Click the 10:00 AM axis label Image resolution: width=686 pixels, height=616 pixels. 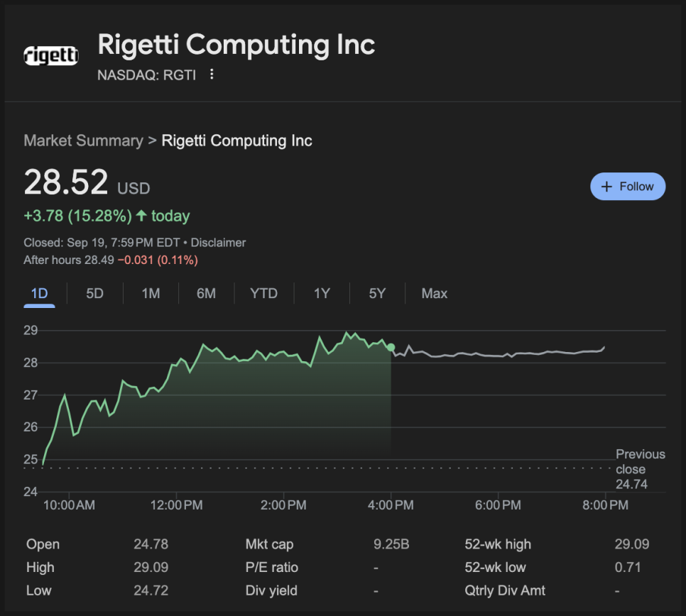69,505
